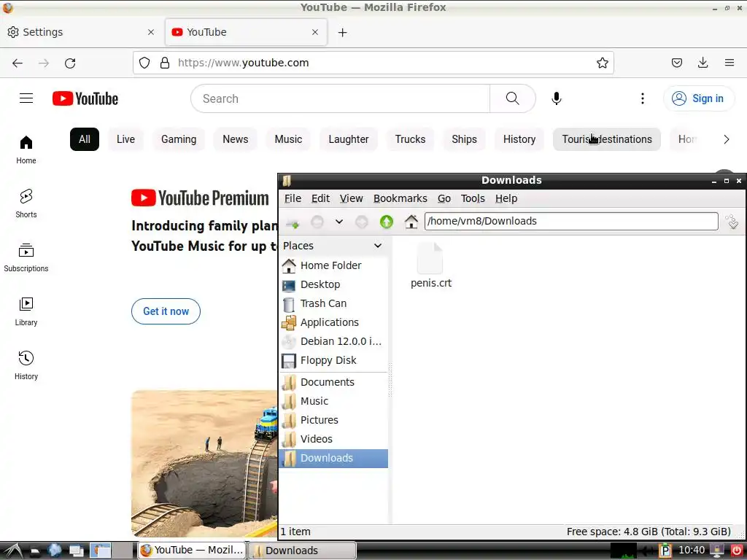Go back with Firefox's back arrow
The height and width of the screenshot is (560, 747).
[18, 63]
